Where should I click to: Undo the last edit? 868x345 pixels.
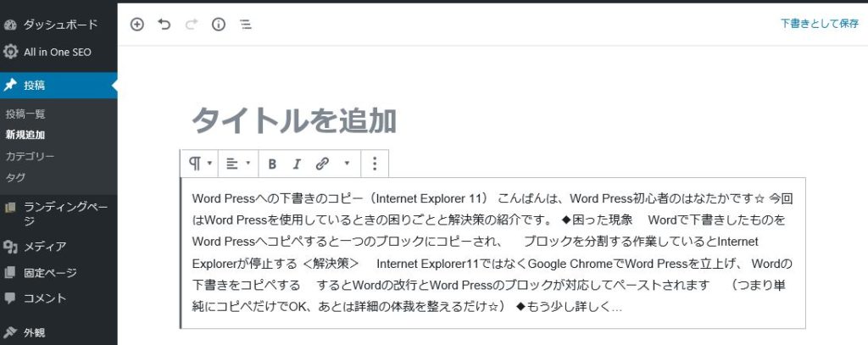pos(164,24)
